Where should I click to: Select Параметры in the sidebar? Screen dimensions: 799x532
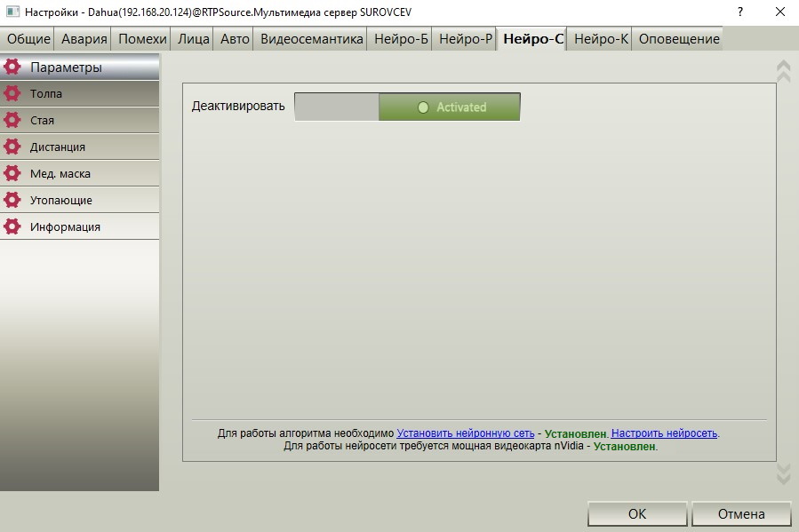pyautogui.click(x=79, y=67)
